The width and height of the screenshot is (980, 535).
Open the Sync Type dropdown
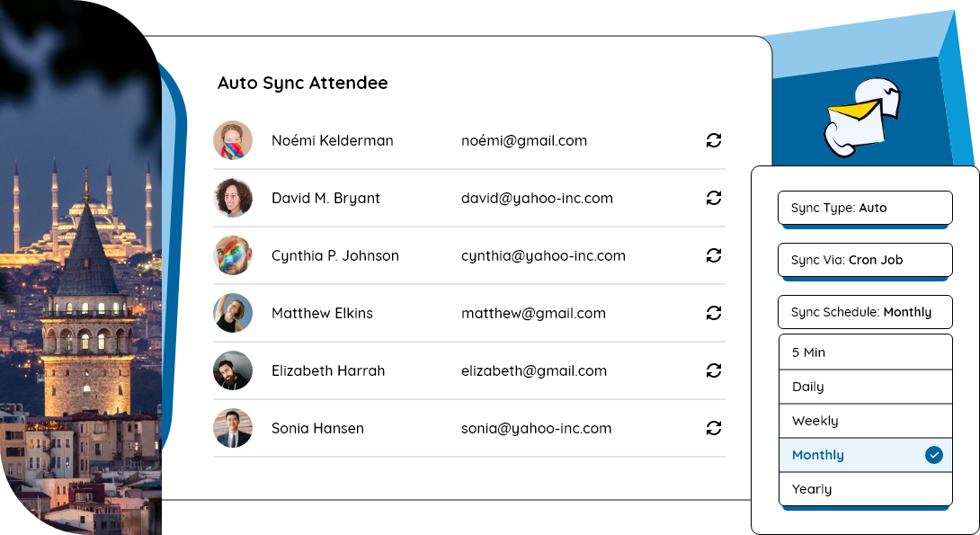coord(864,208)
